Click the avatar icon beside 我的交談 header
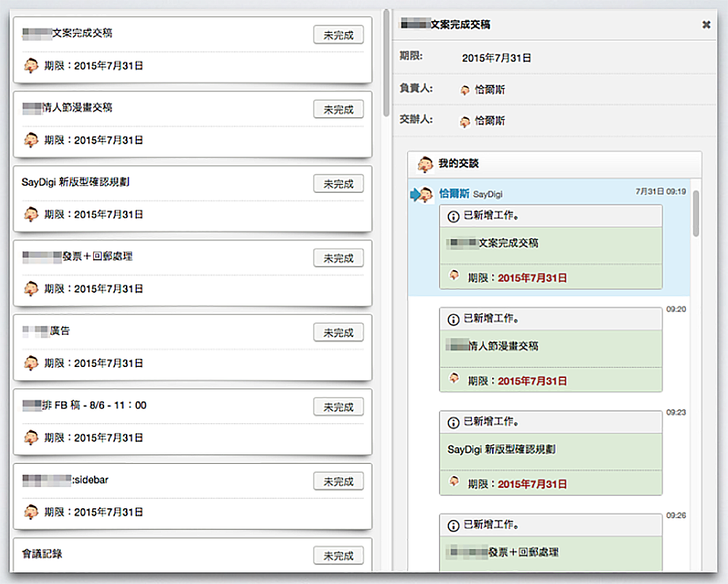The height and width of the screenshot is (584, 728). [425, 164]
